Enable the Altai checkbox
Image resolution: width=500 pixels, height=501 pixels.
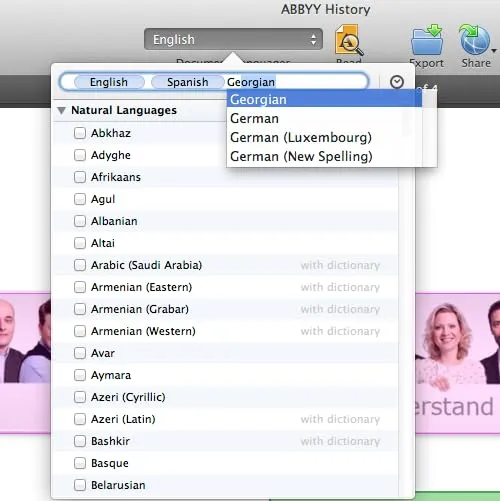(80, 243)
